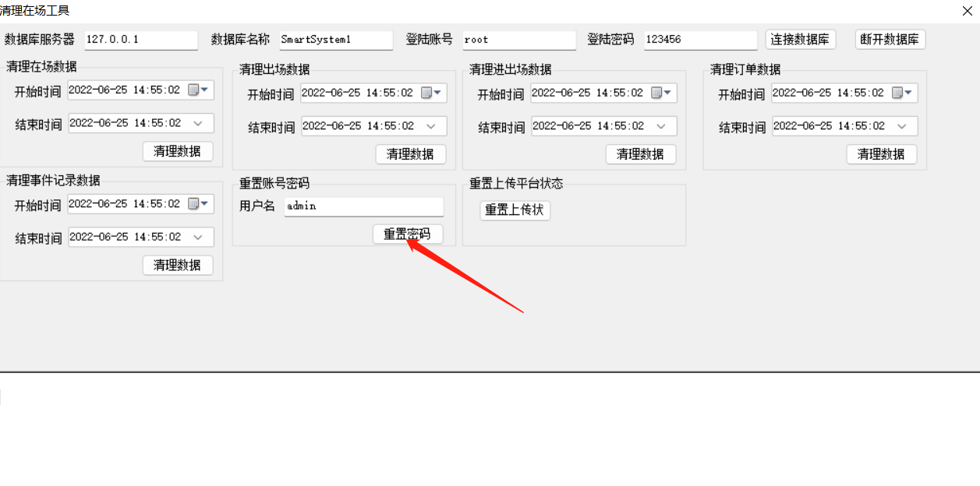
Task: Expand 结束时间 dropdown in 清理进出场数据
Action: pyautogui.click(x=661, y=126)
